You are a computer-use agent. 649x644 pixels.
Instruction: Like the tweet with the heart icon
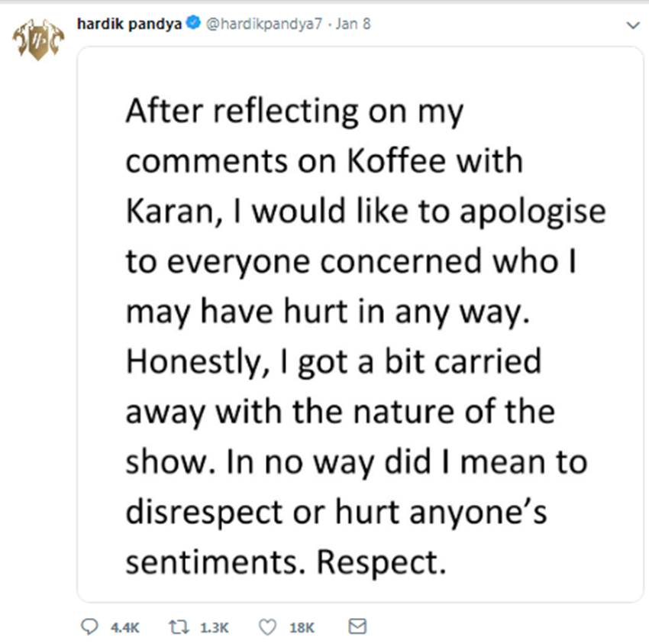267,627
